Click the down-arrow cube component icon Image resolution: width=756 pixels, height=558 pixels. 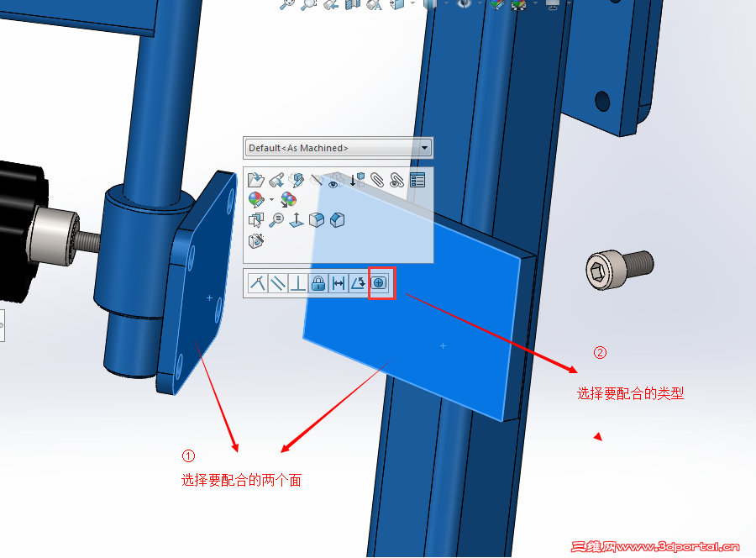pos(357,181)
